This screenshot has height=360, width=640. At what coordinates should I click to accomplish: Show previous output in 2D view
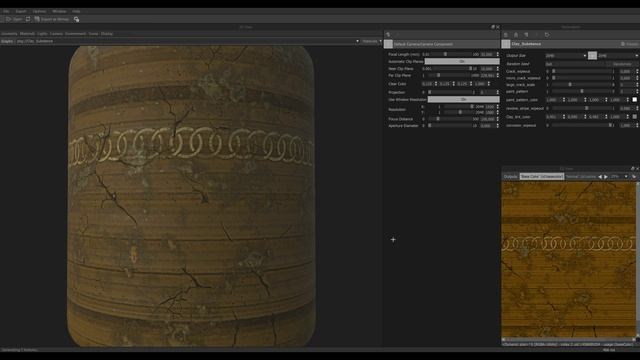[600, 177]
